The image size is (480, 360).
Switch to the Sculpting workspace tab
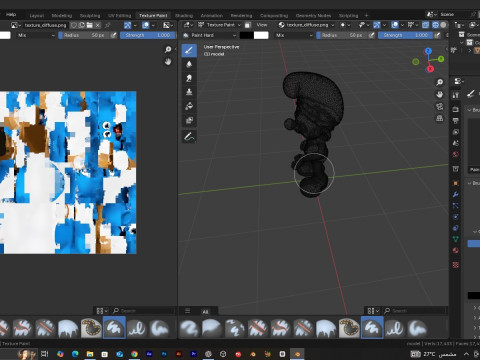(x=90, y=16)
